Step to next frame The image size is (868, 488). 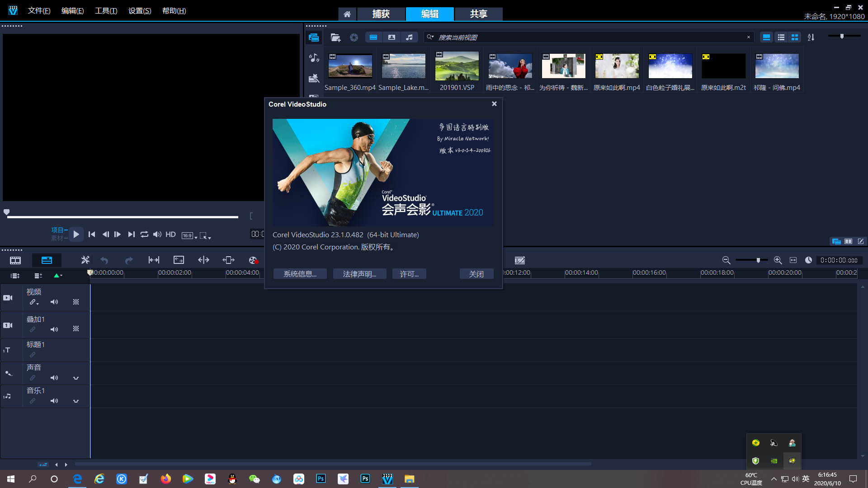click(x=118, y=234)
